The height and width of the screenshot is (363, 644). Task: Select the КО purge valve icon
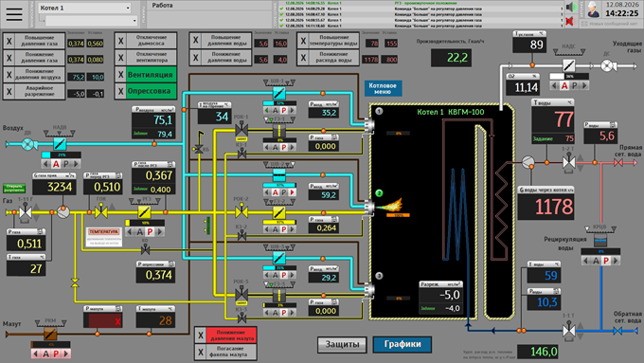pyautogui.click(x=145, y=249)
